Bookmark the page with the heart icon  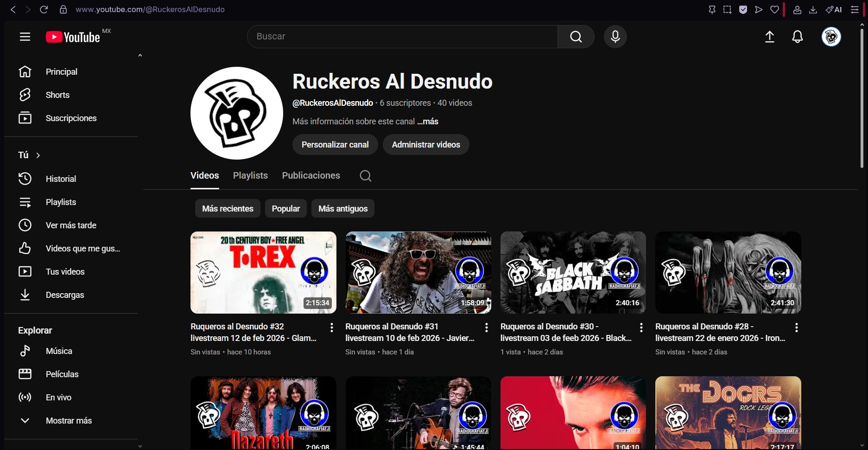775,9
